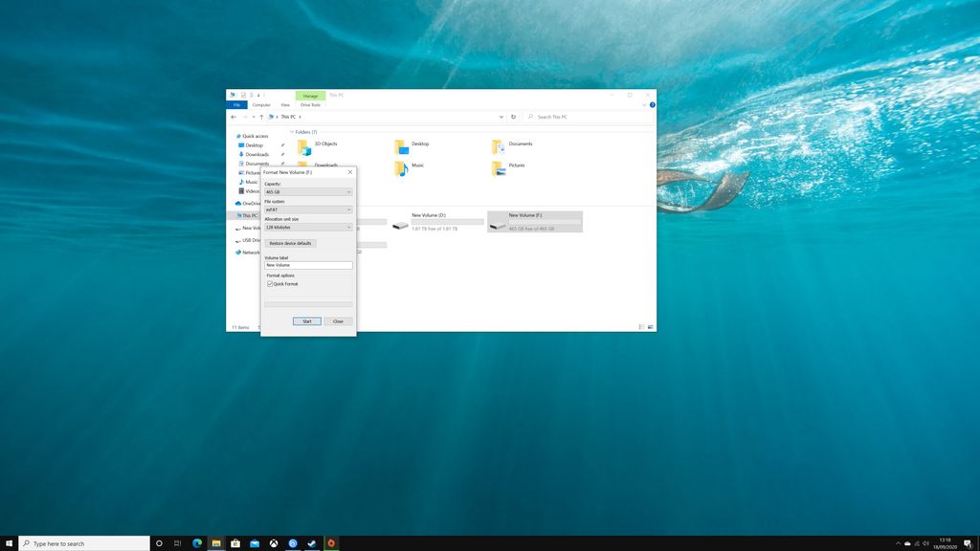Switch to the View ribbon tab

click(x=284, y=104)
